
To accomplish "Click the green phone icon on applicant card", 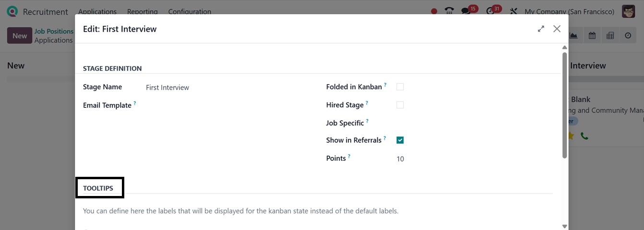I will coord(584,136).
